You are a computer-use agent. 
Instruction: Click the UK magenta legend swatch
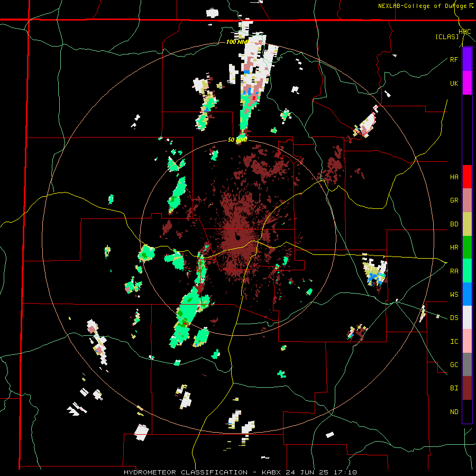click(467, 83)
